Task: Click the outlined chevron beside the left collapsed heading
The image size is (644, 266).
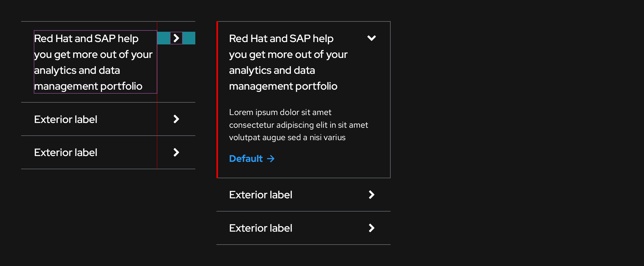Action: (x=176, y=38)
